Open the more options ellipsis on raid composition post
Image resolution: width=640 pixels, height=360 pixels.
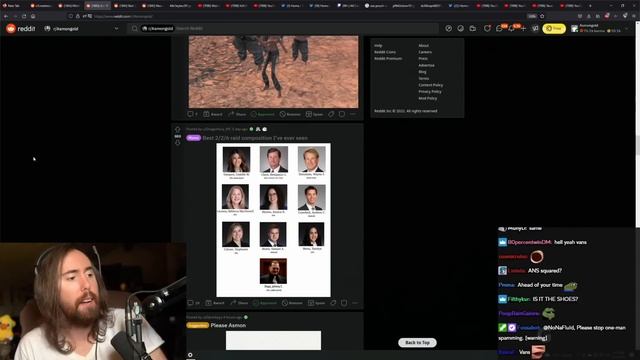tap(355, 303)
